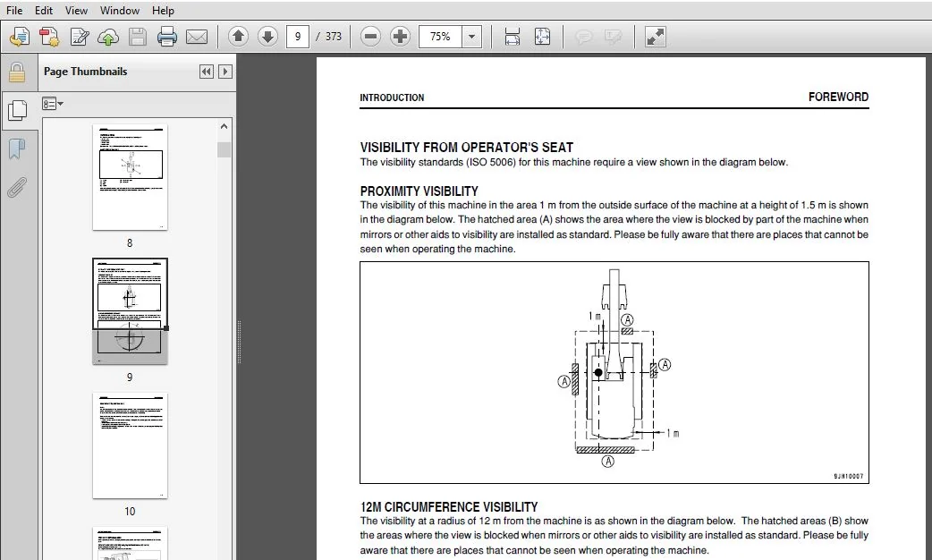Click the INTRODUCTION header text
932x560 pixels.
pos(392,98)
